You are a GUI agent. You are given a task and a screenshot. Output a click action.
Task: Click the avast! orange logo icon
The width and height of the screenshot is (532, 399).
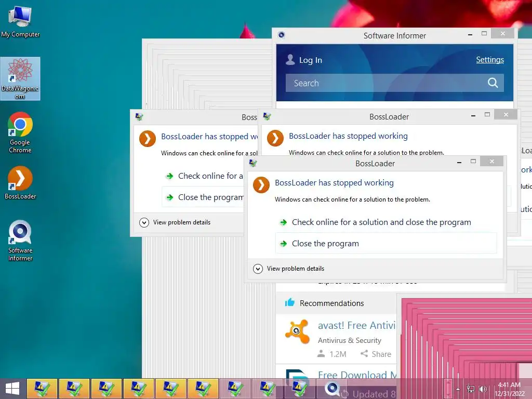297,331
